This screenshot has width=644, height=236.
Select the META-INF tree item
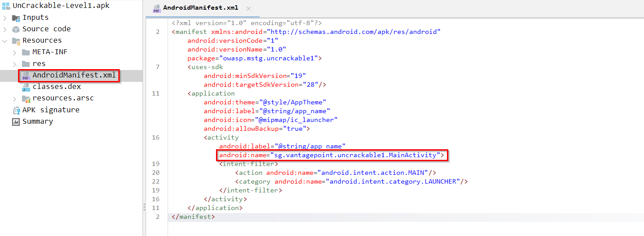pyautogui.click(x=50, y=52)
